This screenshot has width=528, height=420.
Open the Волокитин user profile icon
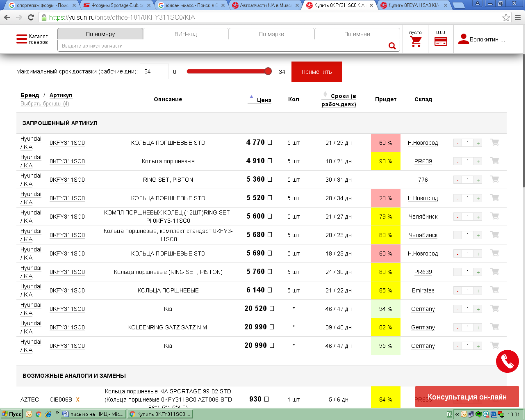[463, 39]
